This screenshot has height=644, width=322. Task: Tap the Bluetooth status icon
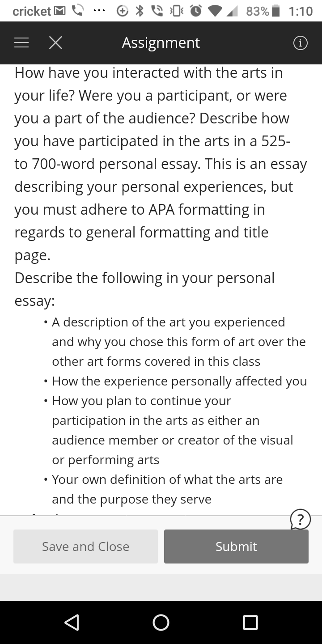tap(140, 11)
